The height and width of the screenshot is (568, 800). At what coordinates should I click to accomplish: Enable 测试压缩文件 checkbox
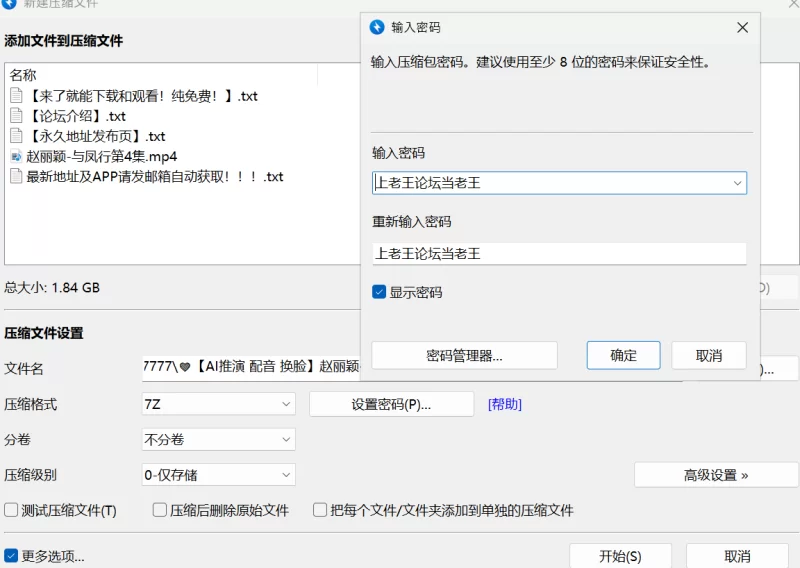click(x=11, y=510)
